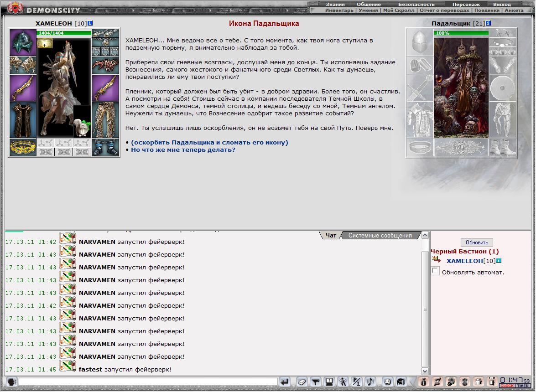Click the private-message arrow icon next to XAMELEOH
Image resolution: width=536 pixels, height=392 pixels.
[436, 259]
